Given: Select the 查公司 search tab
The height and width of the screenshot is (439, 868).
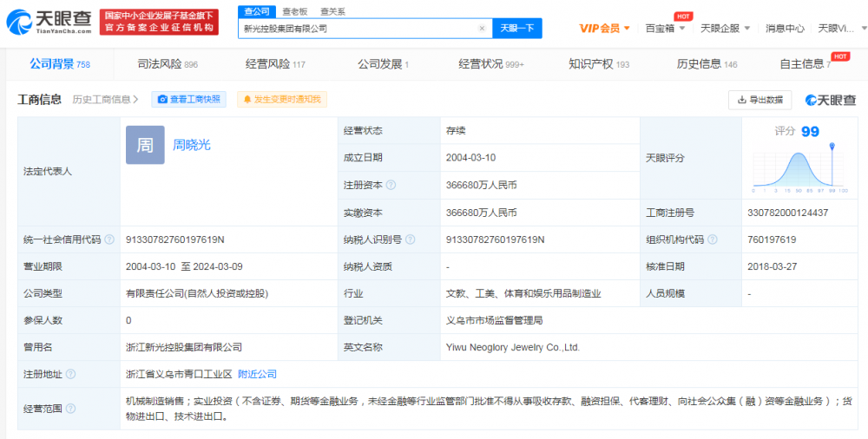Looking at the screenshot, I should [256, 11].
